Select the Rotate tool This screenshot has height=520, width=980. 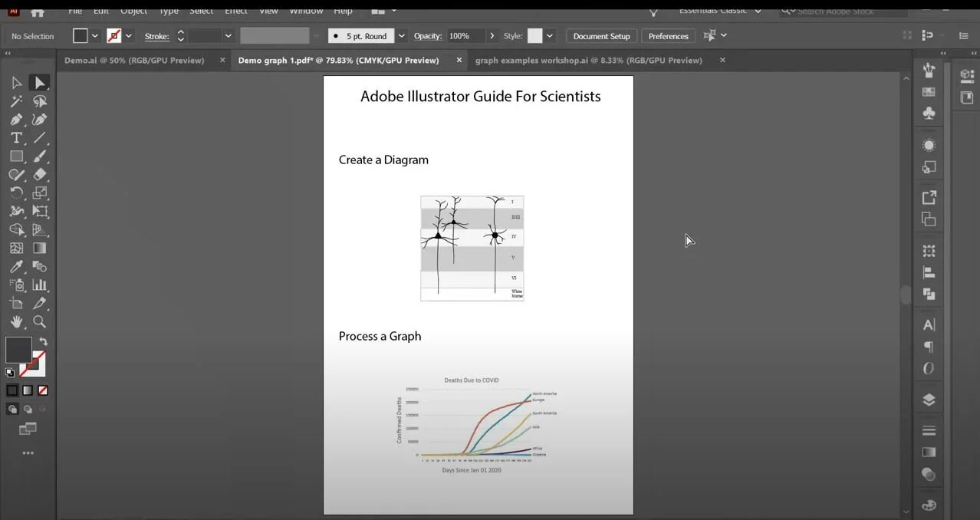pos(16,193)
